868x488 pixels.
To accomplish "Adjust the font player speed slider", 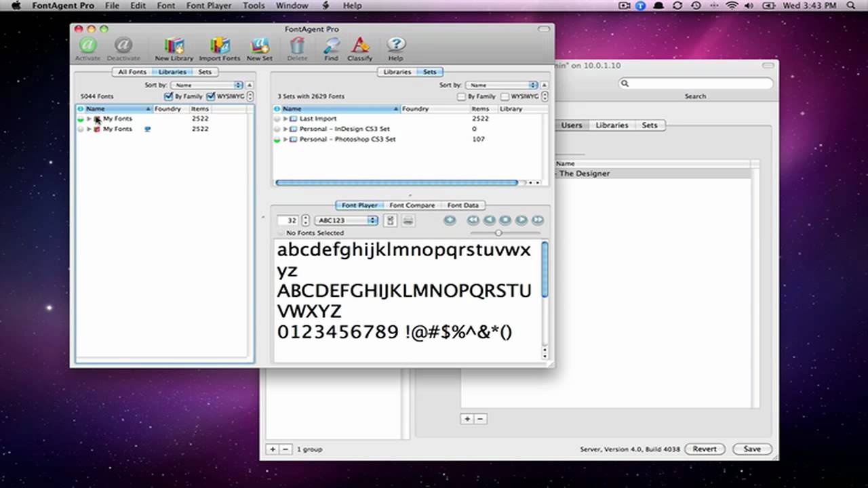I will (x=498, y=233).
